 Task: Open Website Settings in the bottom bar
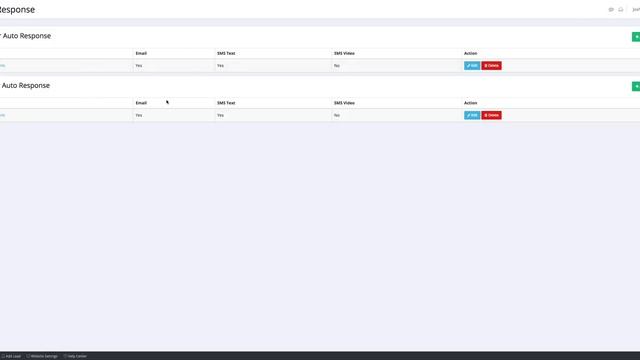click(x=42, y=356)
